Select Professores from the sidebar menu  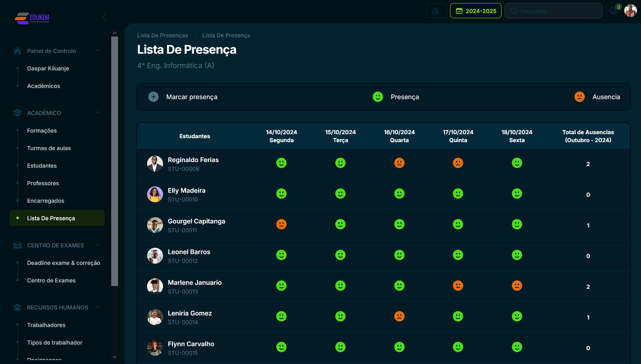pos(43,183)
